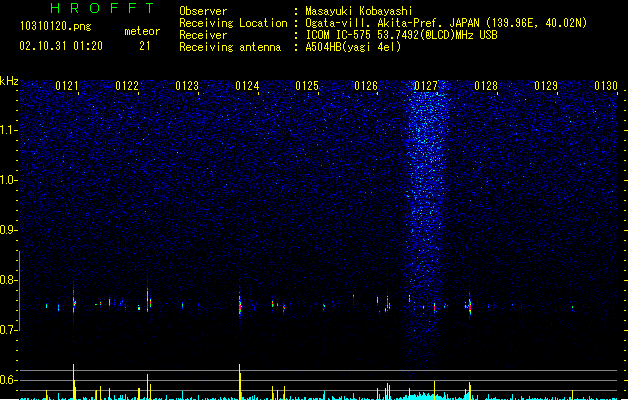Click the yellow power spike below 0124
The height and width of the screenshot is (400, 629).
pos(240,381)
